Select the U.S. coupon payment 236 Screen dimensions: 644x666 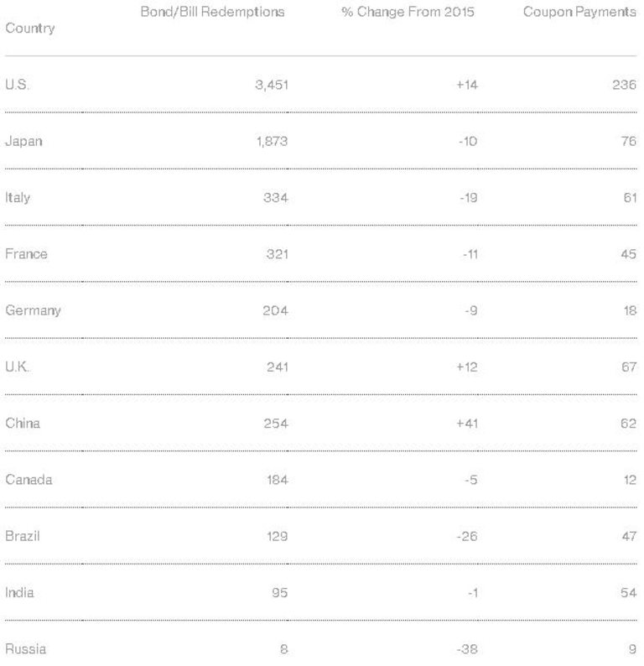click(624, 85)
